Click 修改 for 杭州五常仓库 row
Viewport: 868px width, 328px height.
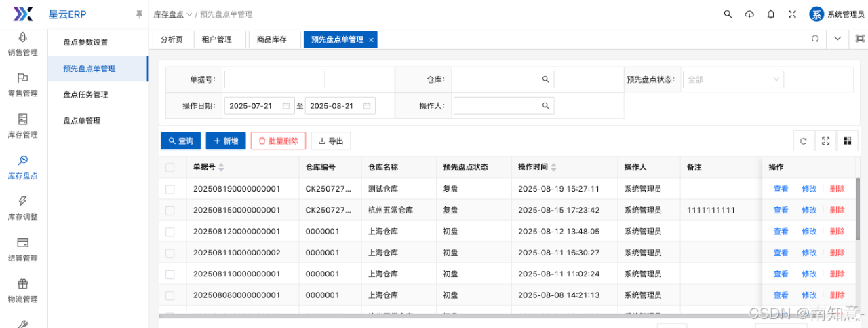(x=809, y=210)
